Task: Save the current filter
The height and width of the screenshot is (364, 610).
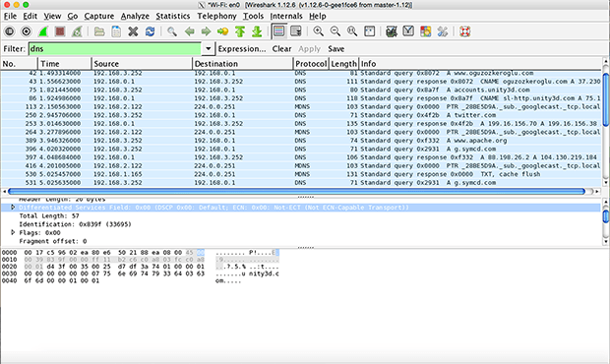Action: [x=336, y=49]
